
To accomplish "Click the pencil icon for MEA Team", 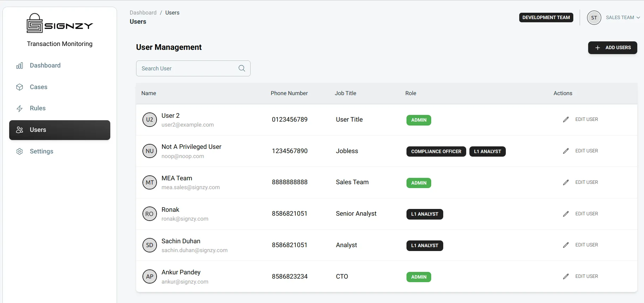I will point(566,182).
